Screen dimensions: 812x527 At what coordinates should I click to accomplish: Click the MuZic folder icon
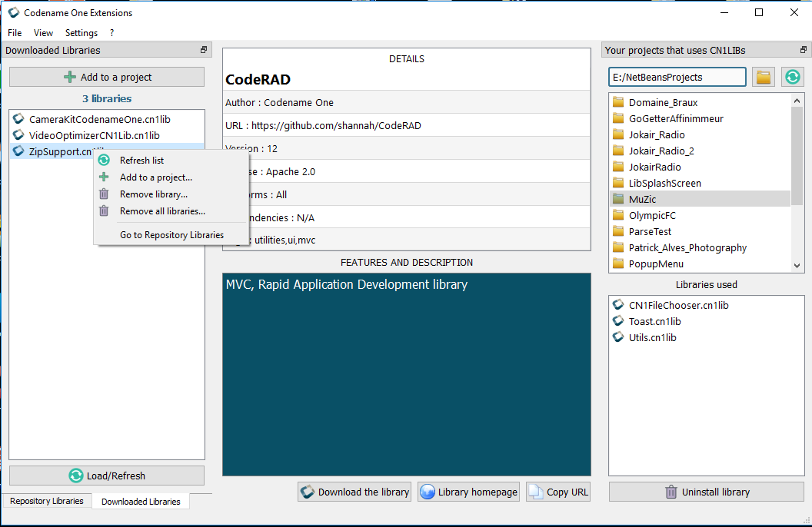(x=617, y=199)
